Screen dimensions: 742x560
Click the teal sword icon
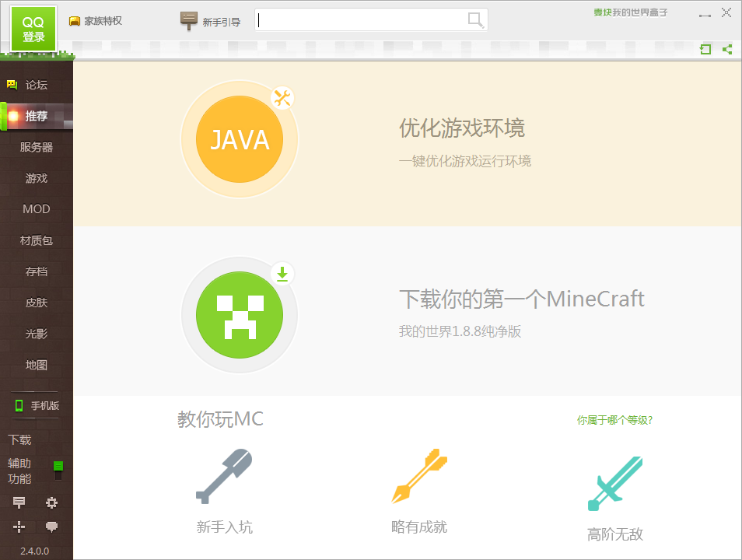(615, 483)
